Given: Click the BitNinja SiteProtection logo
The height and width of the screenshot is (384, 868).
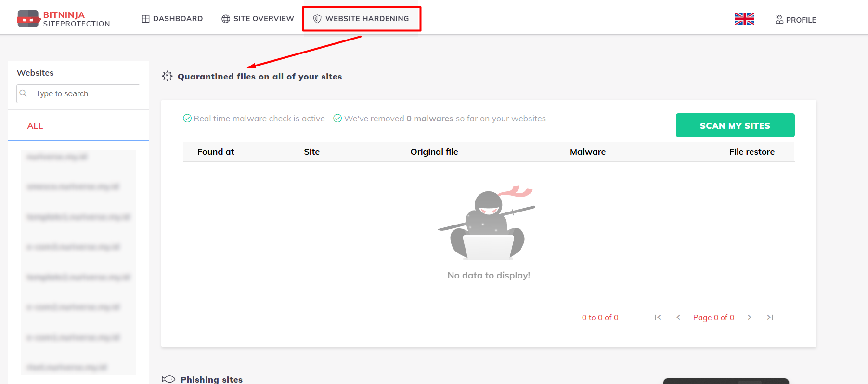Looking at the screenshot, I should (x=64, y=19).
